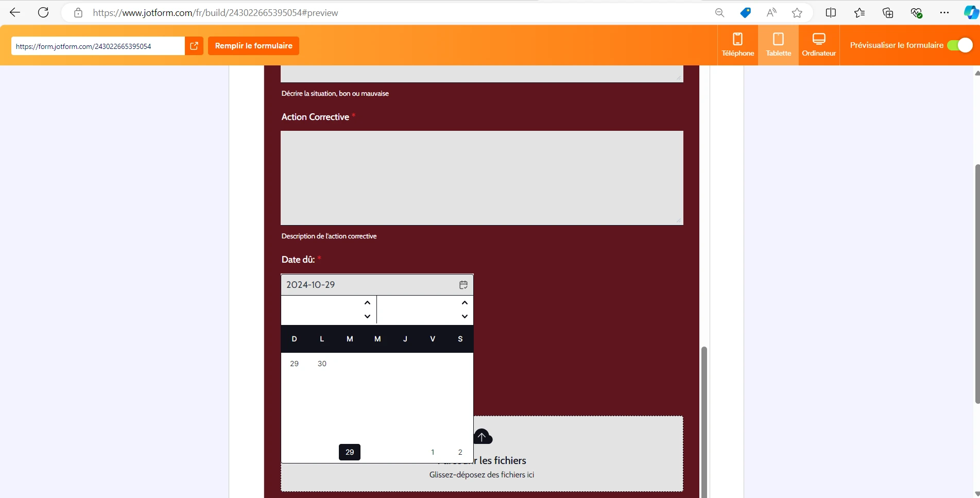The height and width of the screenshot is (498, 980).
Task: Refresh the page
Action: pyautogui.click(x=43, y=12)
